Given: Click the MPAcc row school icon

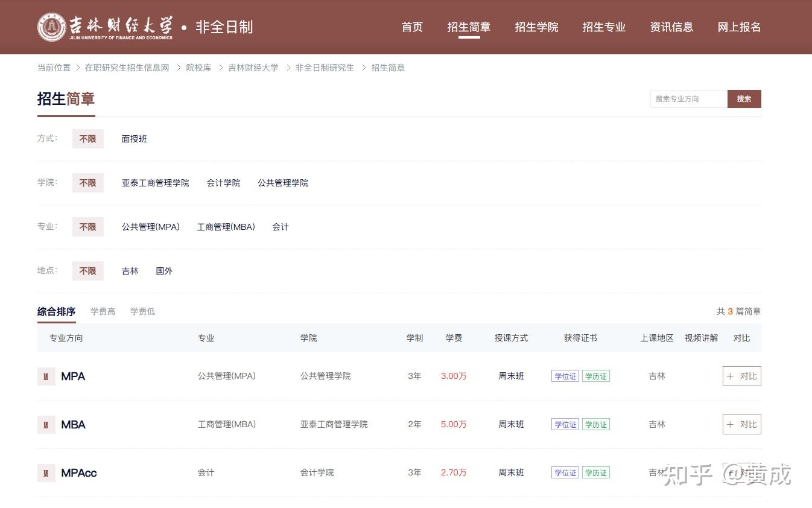Looking at the screenshot, I should coord(46,473).
